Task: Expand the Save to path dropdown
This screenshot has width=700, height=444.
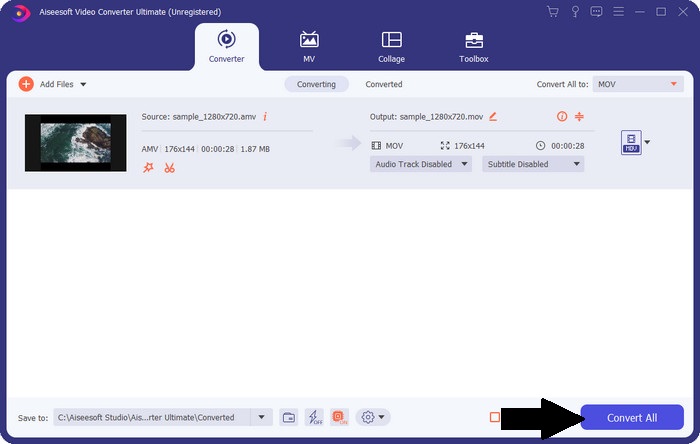Action: [262, 417]
